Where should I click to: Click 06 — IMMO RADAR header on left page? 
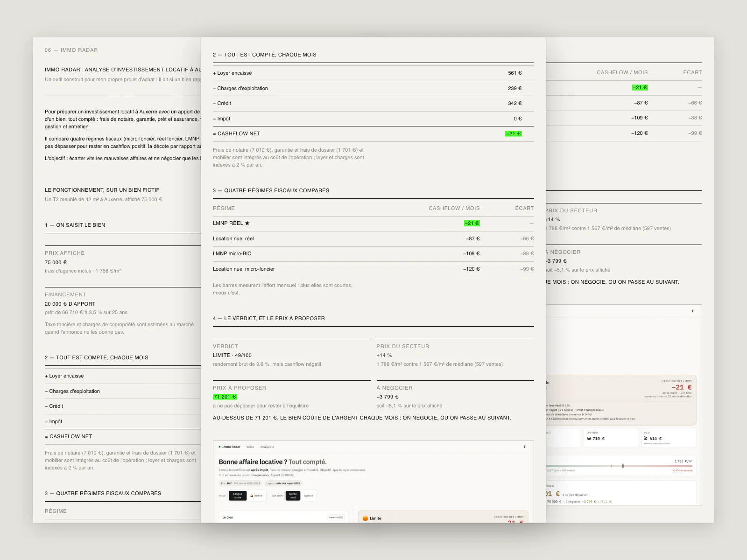71,50
